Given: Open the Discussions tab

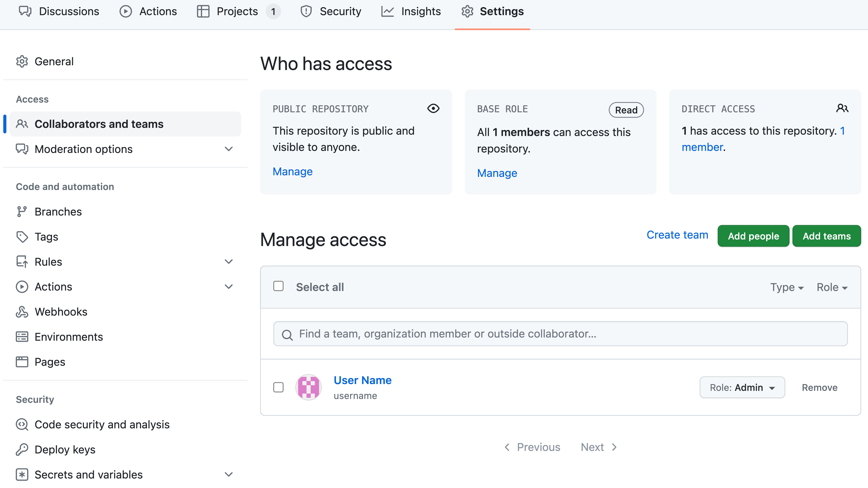Looking at the screenshot, I should (59, 11).
